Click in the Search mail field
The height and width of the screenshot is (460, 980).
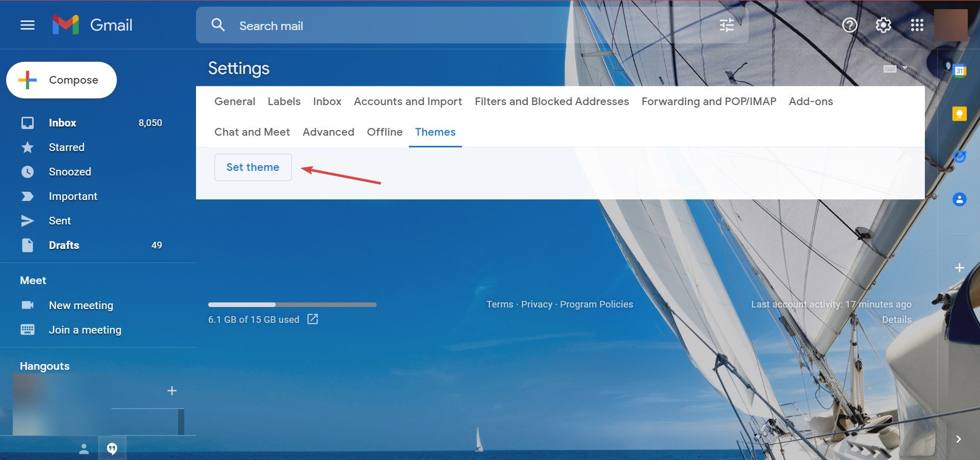tap(472, 25)
